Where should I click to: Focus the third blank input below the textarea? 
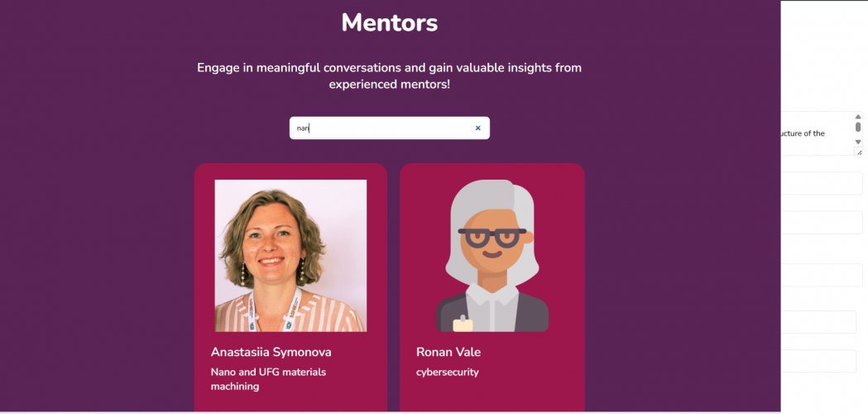(x=823, y=275)
